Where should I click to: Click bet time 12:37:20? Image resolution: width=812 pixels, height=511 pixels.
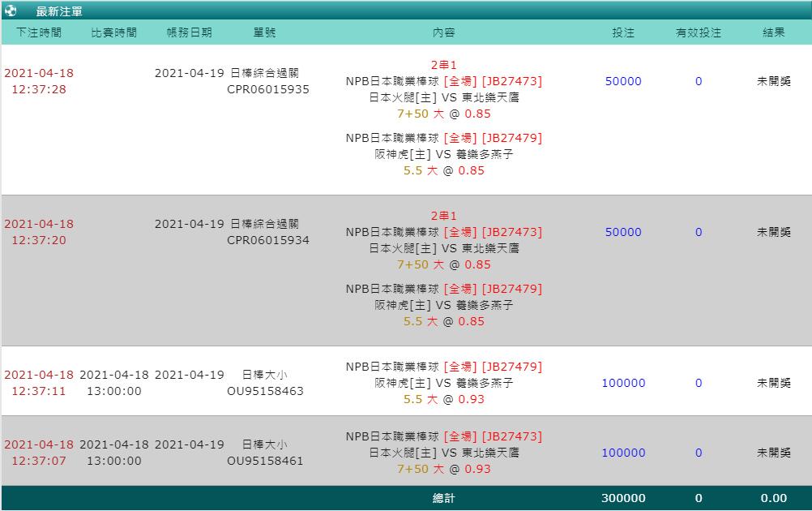39,240
